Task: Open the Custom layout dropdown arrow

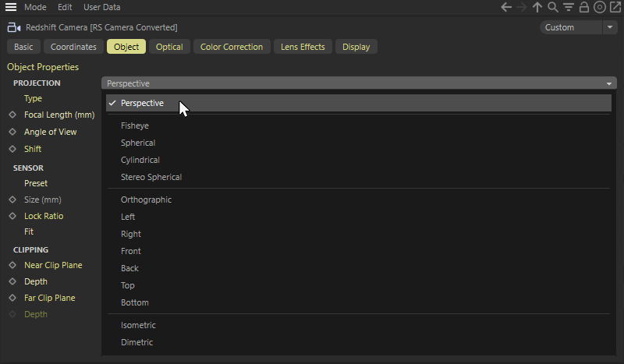Action: [x=610, y=27]
